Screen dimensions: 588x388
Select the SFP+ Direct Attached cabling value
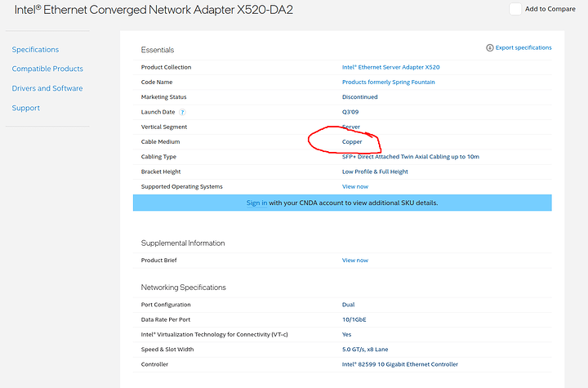pyautogui.click(x=410, y=157)
